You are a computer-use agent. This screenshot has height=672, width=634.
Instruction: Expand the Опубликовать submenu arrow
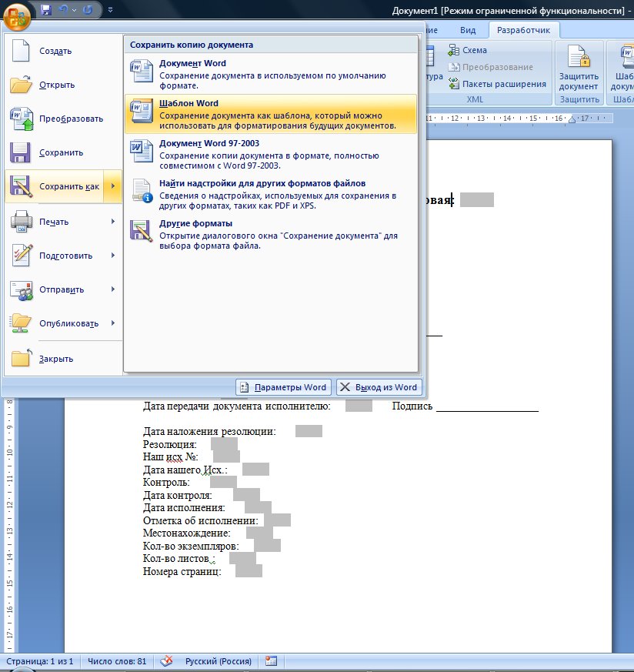[x=113, y=323]
